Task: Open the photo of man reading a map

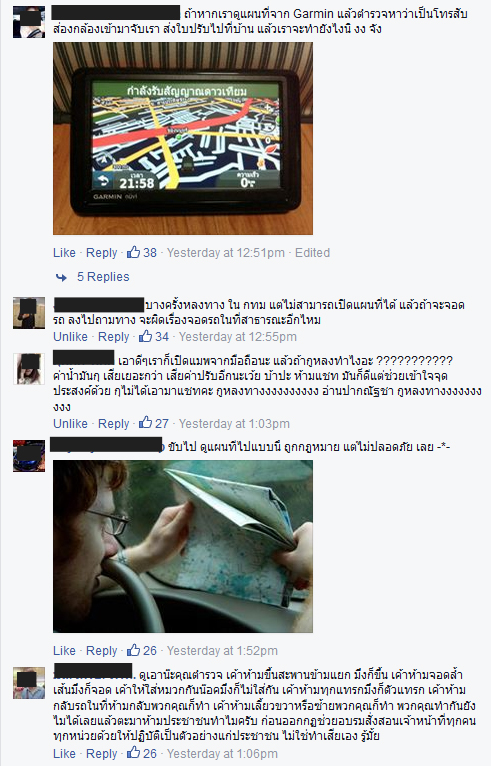Action: pos(183,546)
